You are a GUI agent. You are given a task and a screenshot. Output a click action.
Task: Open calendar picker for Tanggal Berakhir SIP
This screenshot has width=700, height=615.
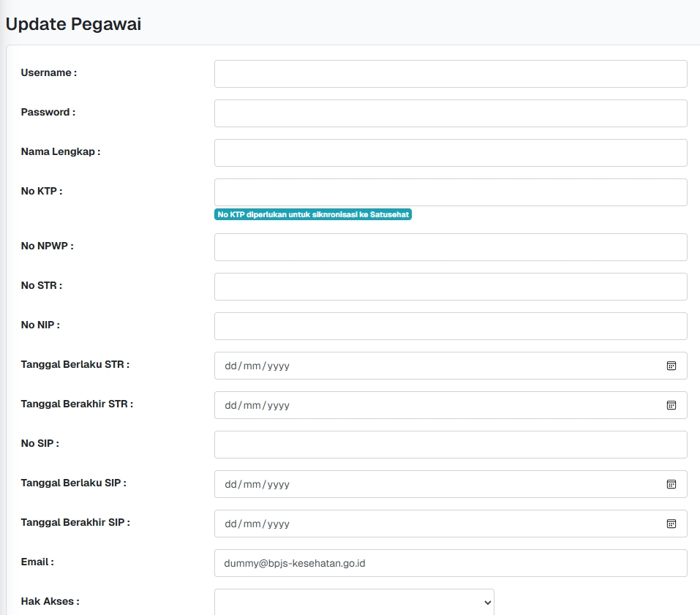click(671, 524)
